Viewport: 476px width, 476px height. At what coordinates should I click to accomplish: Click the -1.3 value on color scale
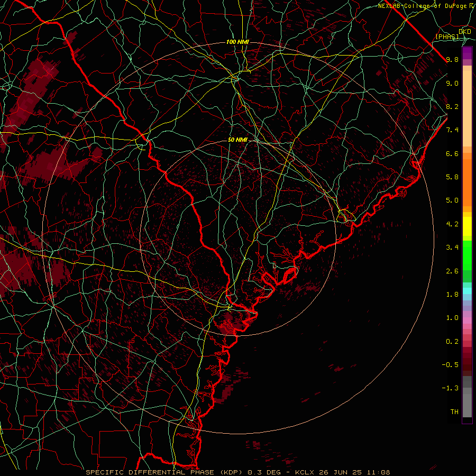(450, 388)
